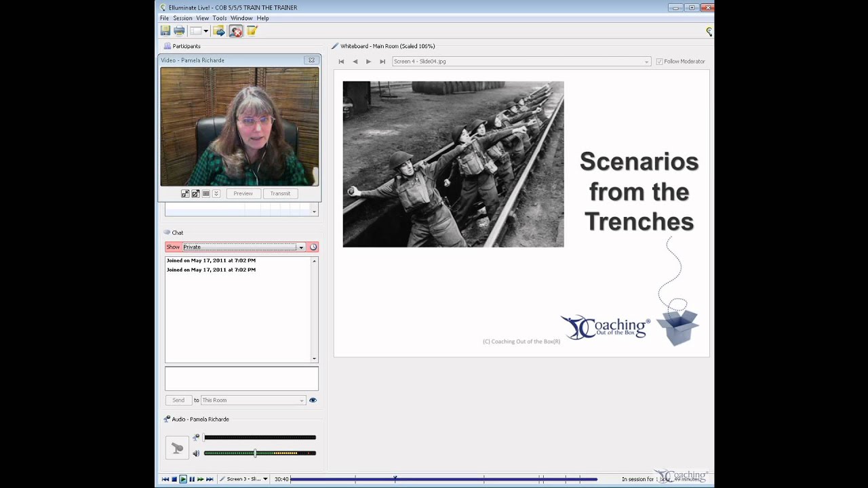Click the participants list scroll down arrow

314,212
